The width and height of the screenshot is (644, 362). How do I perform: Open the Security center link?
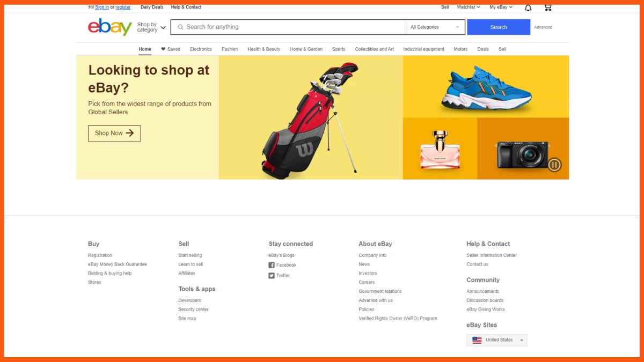pos(193,309)
